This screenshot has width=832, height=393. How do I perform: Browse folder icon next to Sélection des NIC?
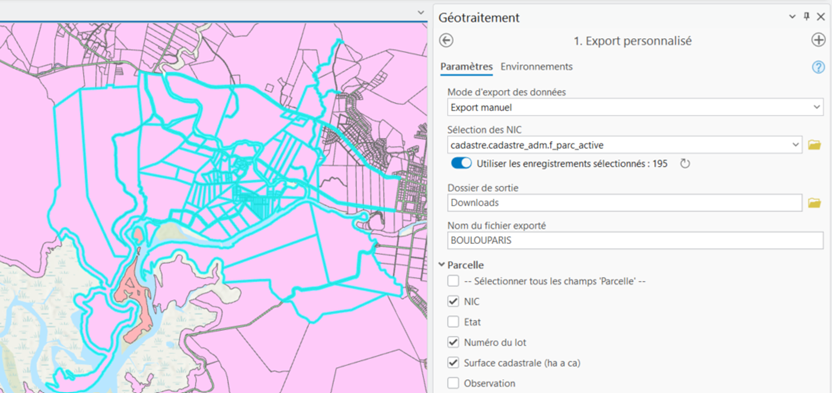click(x=814, y=144)
